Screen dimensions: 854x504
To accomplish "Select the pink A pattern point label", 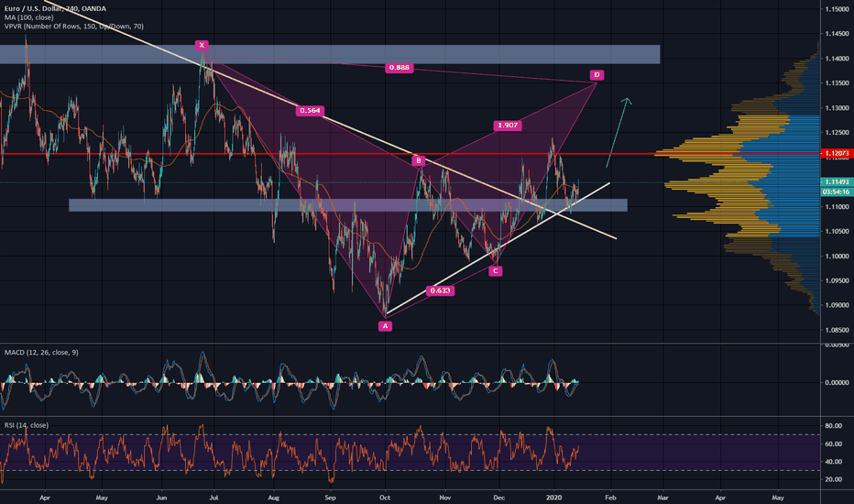I will 386,325.
